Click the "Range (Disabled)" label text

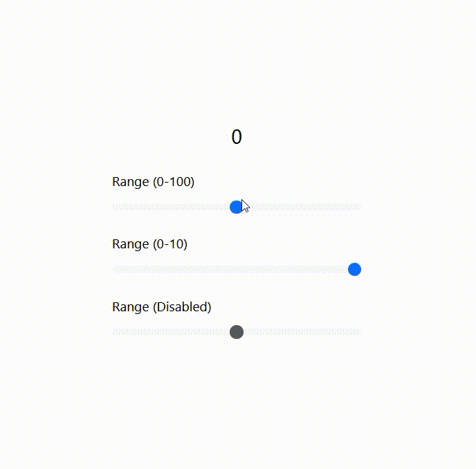pyautogui.click(x=161, y=306)
